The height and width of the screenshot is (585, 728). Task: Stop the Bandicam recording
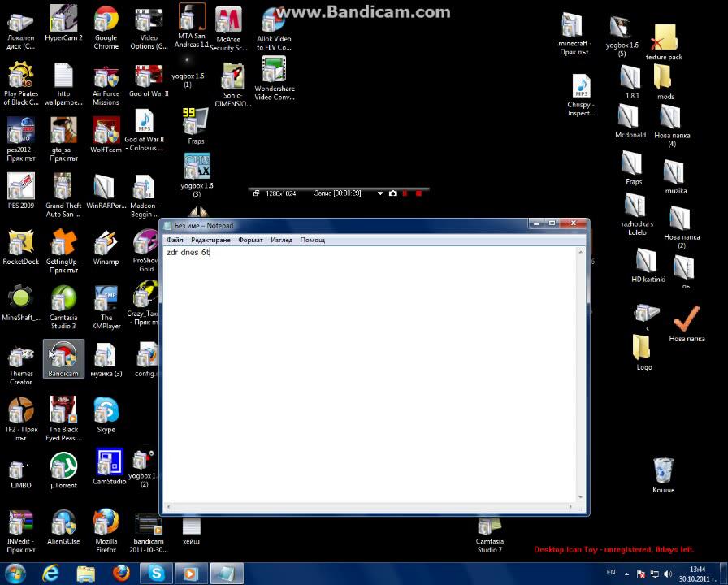(418, 193)
